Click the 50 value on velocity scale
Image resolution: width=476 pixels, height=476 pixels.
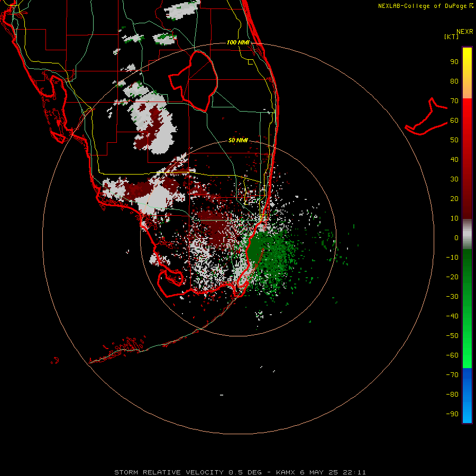tap(454, 140)
